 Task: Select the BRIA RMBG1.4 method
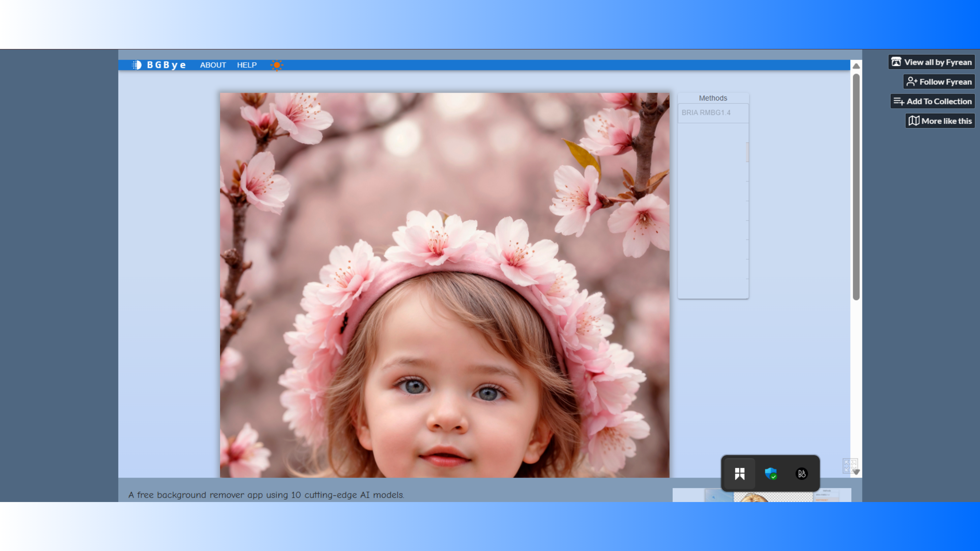[x=706, y=113]
